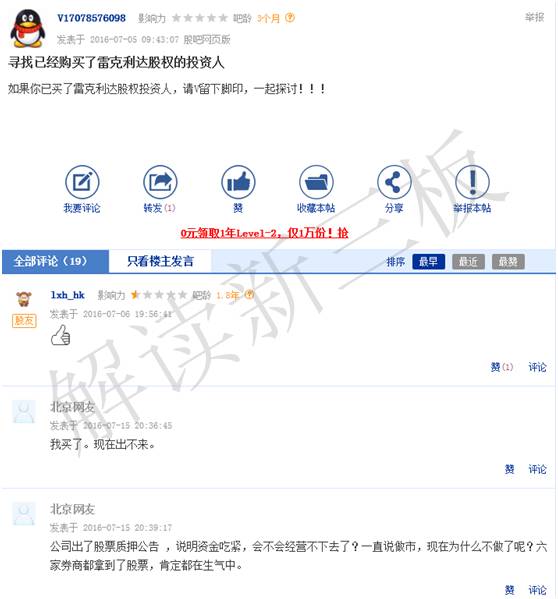Click the help icon next to 吧龄 3个月
Image resolution: width=558 pixels, height=599 pixels.
point(290,18)
